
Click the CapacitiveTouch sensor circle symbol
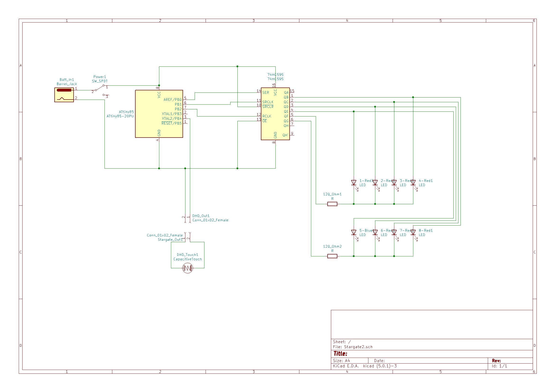[188, 268]
